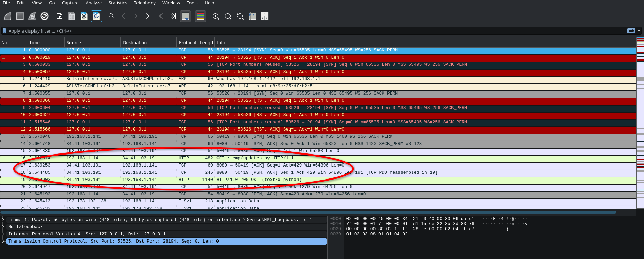Click the pane layout 1-2-3 icon
644x259 pixels.
(x=265, y=16)
